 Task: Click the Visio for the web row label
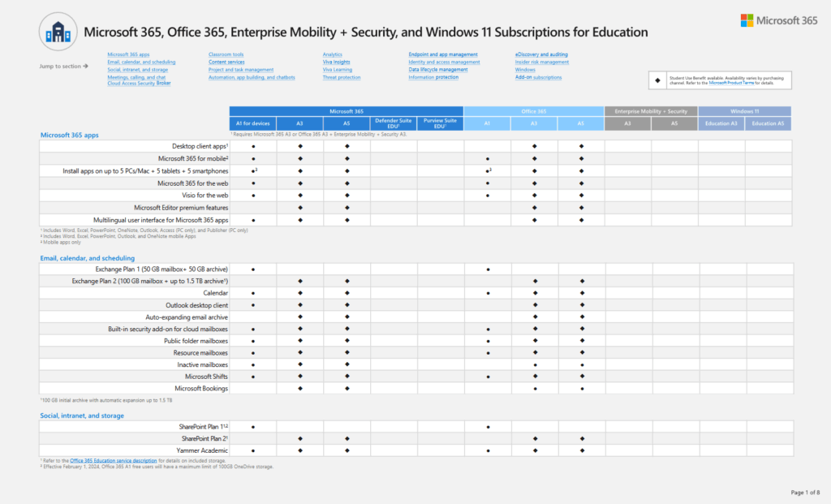point(205,196)
